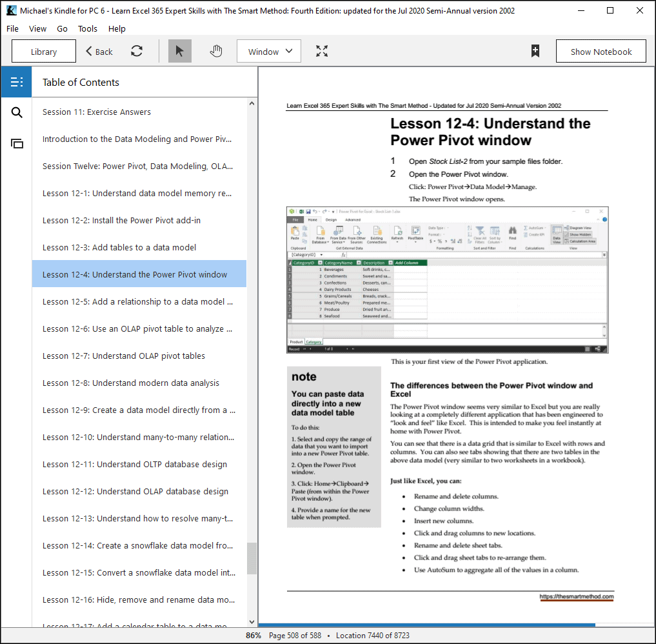Open Session Twelve: Power Pivot entry

pos(139,166)
